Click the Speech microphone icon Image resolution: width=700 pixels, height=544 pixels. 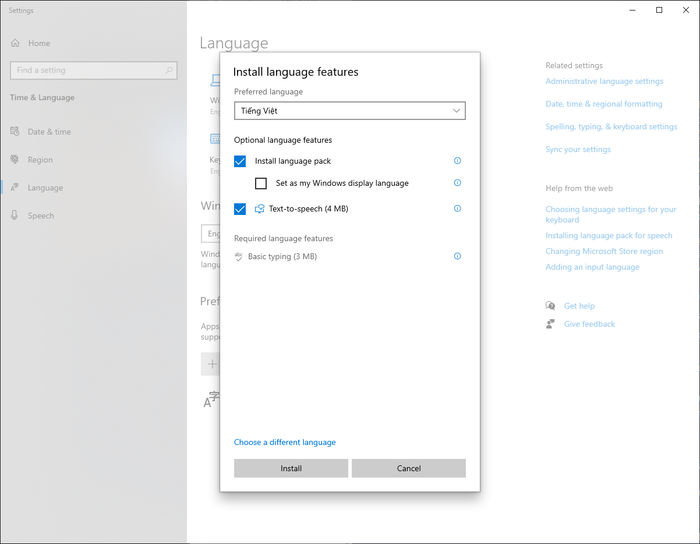pos(15,216)
